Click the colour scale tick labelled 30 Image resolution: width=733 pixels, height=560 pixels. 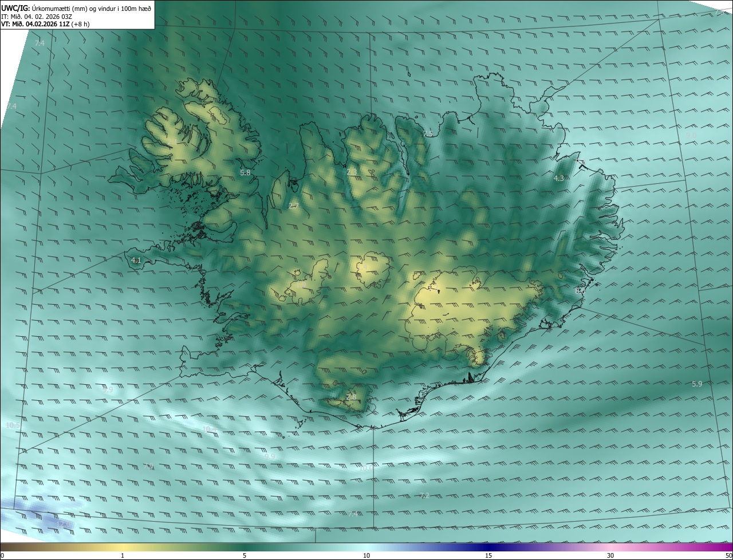point(610,555)
